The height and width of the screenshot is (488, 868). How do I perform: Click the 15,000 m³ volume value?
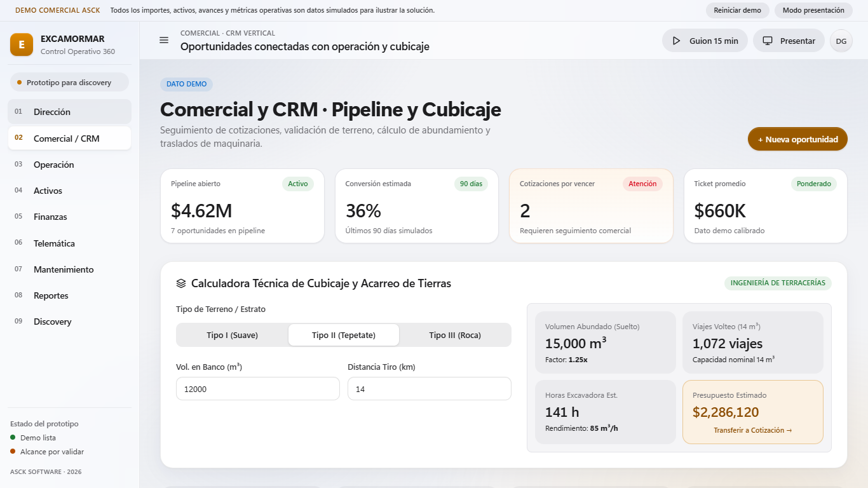pyautogui.click(x=576, y=343)
